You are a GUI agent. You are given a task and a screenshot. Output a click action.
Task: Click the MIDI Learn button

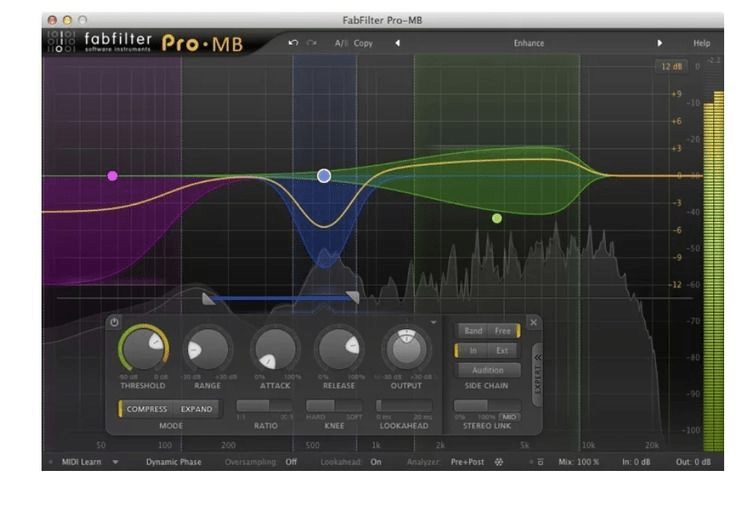(81, 462)
